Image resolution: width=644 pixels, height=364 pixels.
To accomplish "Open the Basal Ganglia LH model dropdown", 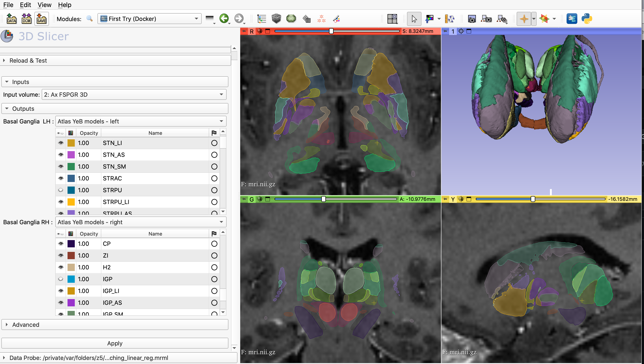I will [x=140, y=121].
